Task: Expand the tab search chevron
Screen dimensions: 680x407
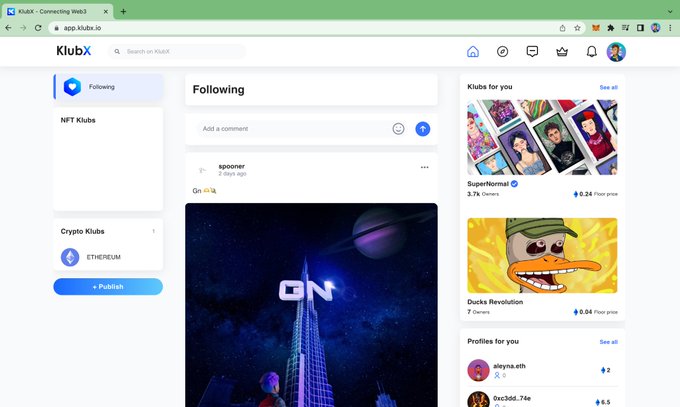Action: [x=670, y=12]
